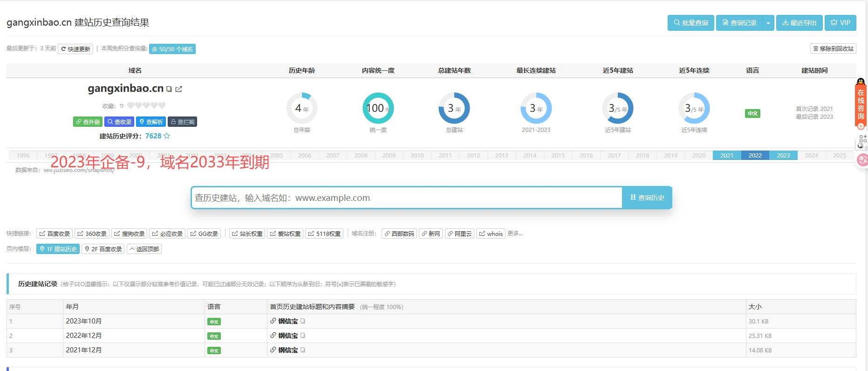The image size is (868, 371).
Task: Copy the gangxinbao.cn domain name
Action: [169, 89]
